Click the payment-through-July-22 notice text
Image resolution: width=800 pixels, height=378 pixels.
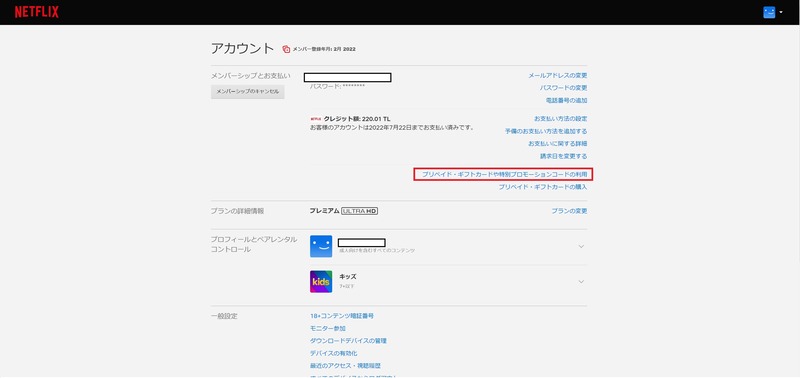[391, 128]
